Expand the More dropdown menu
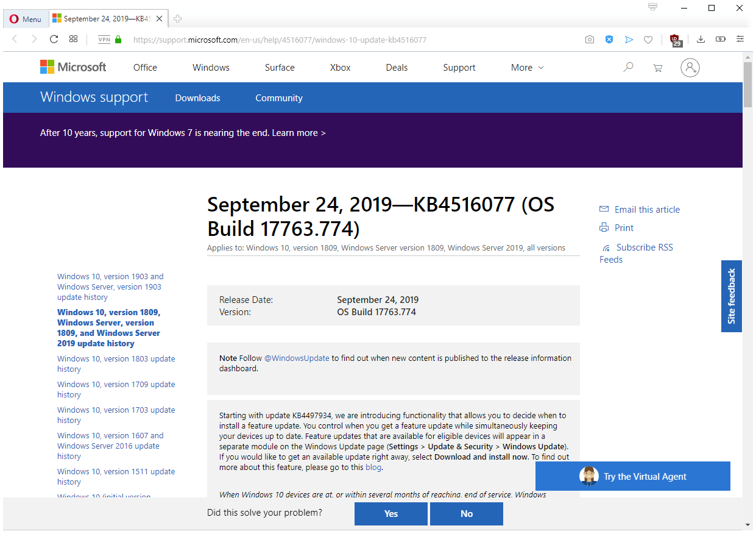The width and height of the screenshot is (756, 534). (527, 68)
